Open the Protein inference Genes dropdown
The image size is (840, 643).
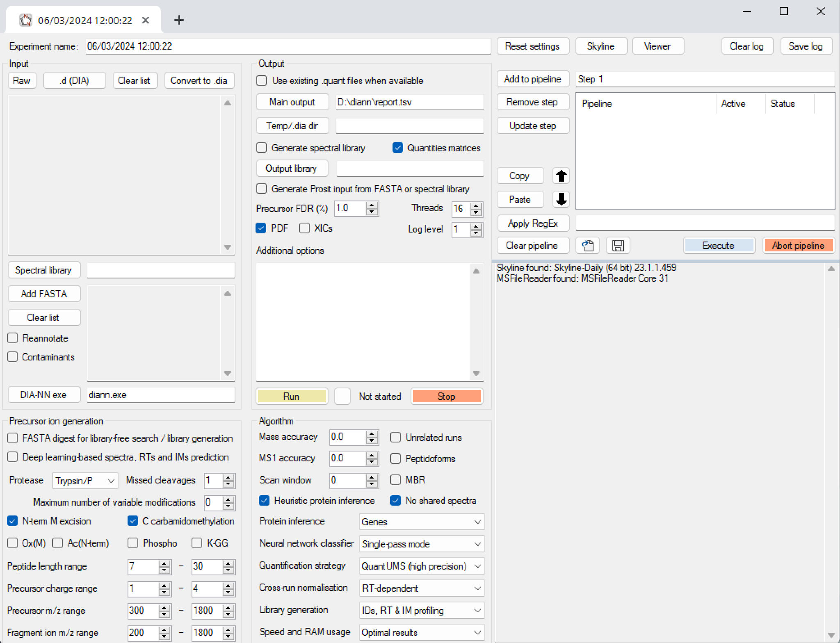[422, 522]
